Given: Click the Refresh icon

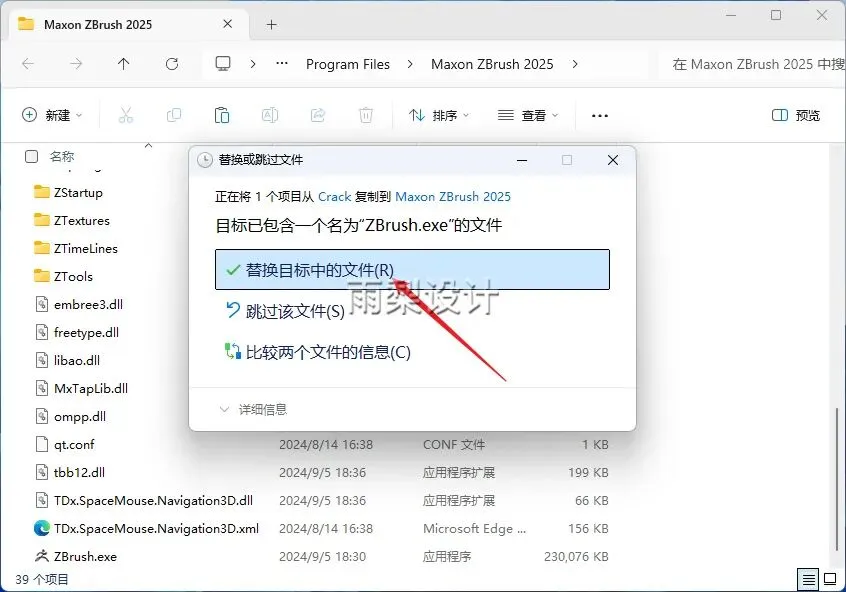Looking at the screenshot, I should coord(172,64).
